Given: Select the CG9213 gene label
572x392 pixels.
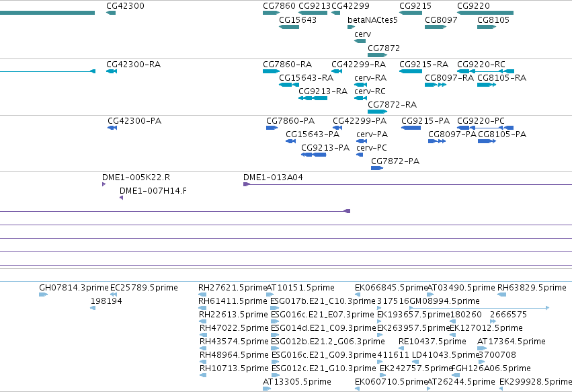Looking at the screenshot, I should click(x=314, y=6).
